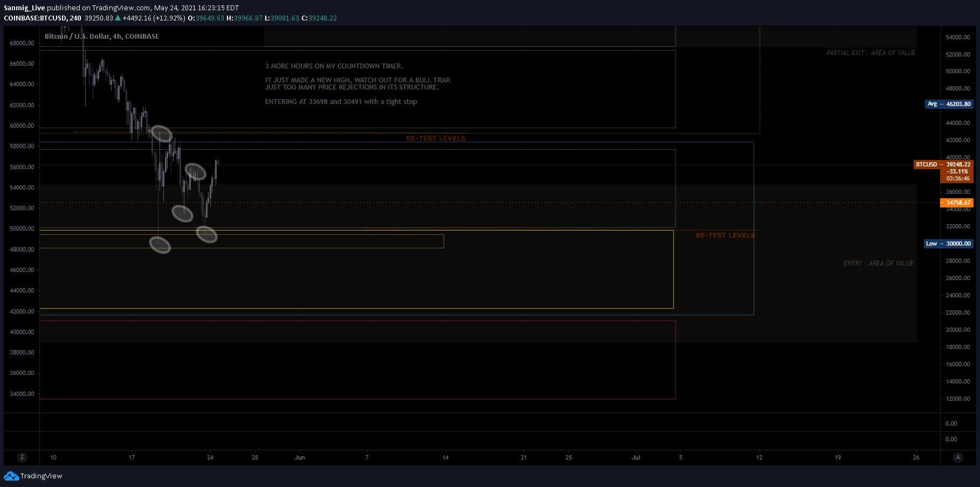The width and height of the screenshot is (980, 487).
Task: Select the line mentioning a BULL TRAP
Action: (358, 80)
